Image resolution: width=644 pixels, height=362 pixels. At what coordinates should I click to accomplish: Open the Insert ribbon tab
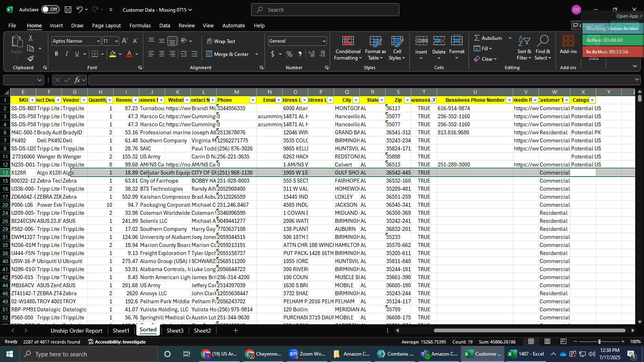point(56,25)
